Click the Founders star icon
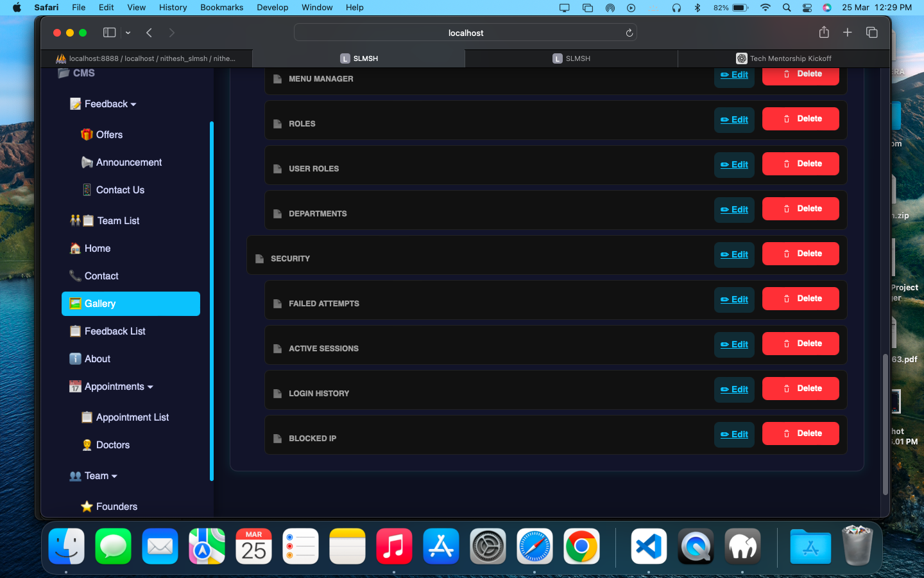This screenshot has width=924, height=578. click(x=87, y=507)
